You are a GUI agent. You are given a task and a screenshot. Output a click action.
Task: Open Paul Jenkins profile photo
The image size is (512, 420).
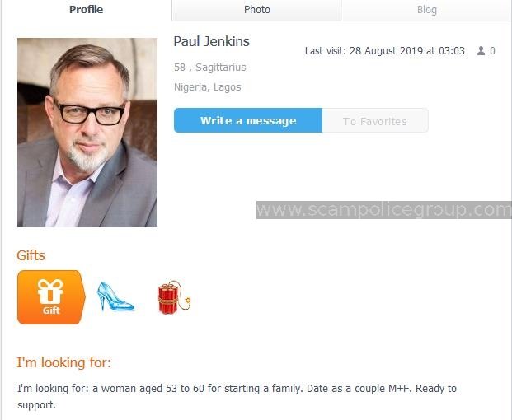coord(87,133)
